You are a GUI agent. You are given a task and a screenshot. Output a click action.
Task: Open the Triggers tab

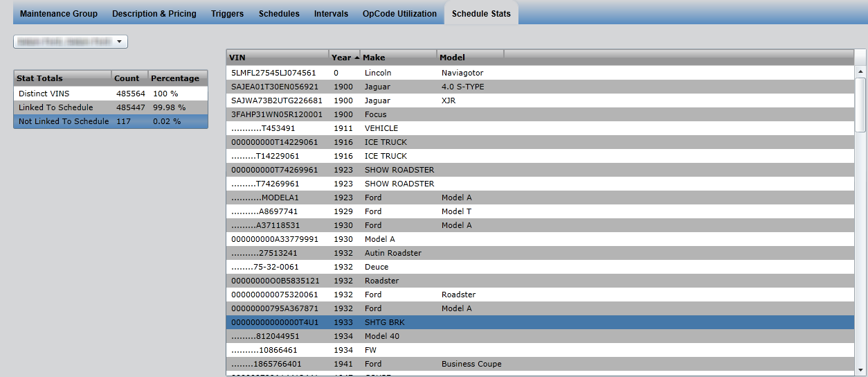[227, 13]
